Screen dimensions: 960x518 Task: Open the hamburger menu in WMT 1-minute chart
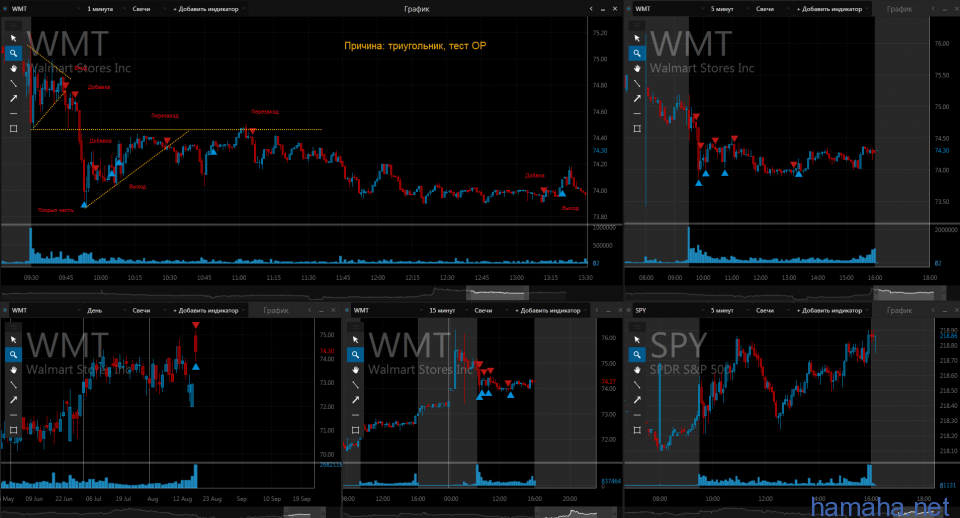[13, 25]
